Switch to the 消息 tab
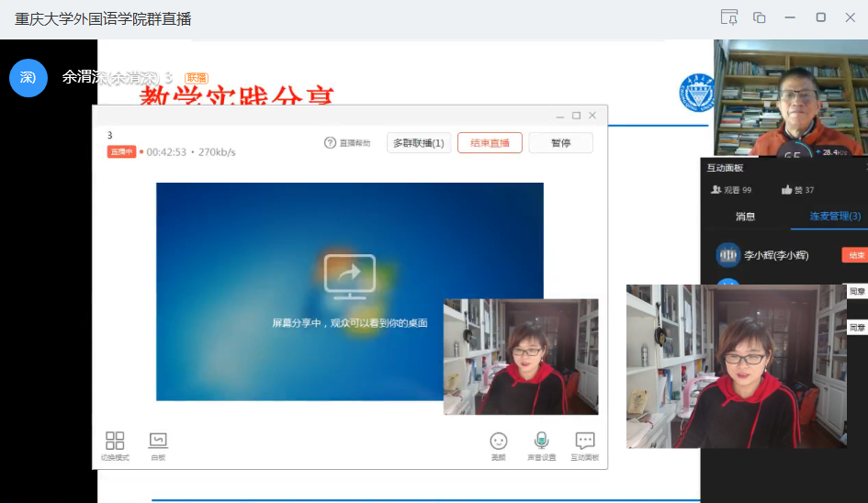The image size is (868, 503). click(745, 217)
